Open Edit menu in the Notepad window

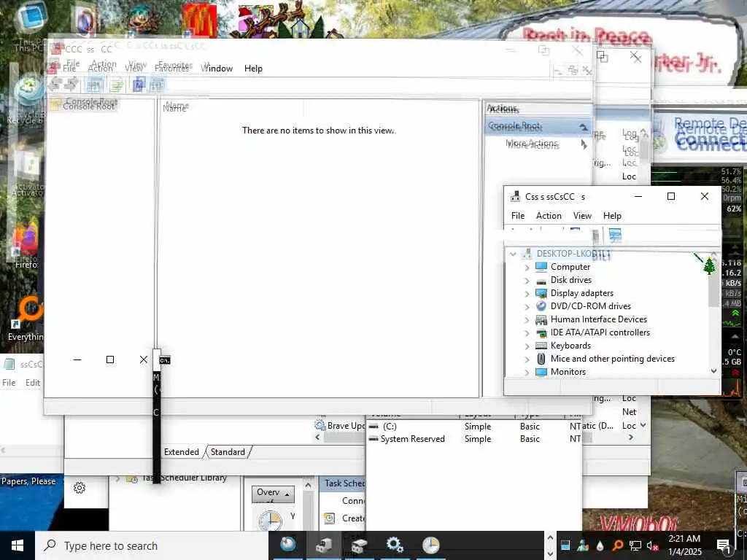click(32, 382)
